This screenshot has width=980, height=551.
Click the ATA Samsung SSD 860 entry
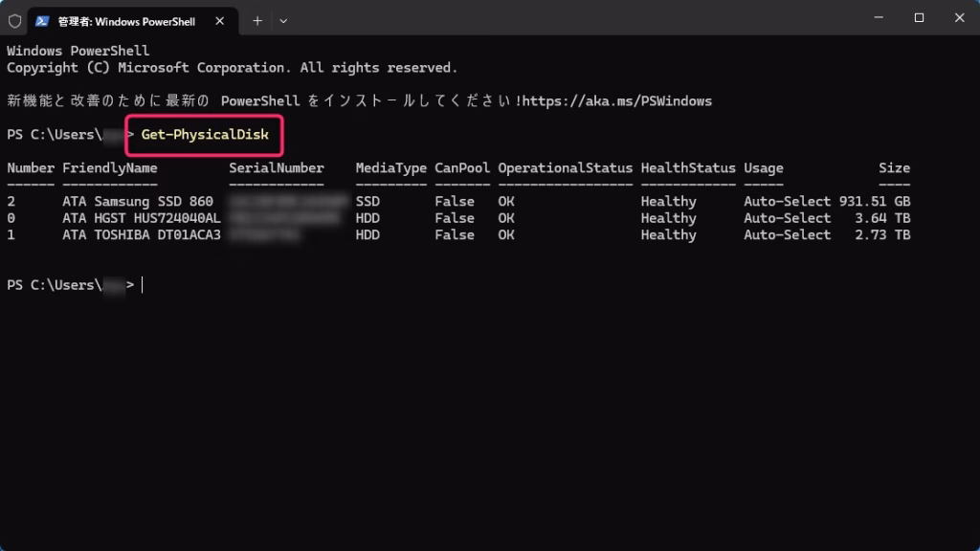(x=138, y=202)
